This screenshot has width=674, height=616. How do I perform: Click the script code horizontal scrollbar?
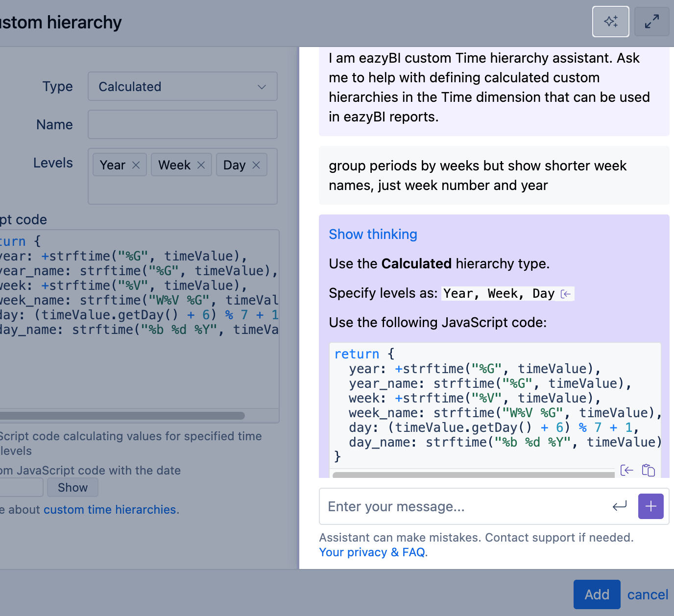tap(122, 416)
